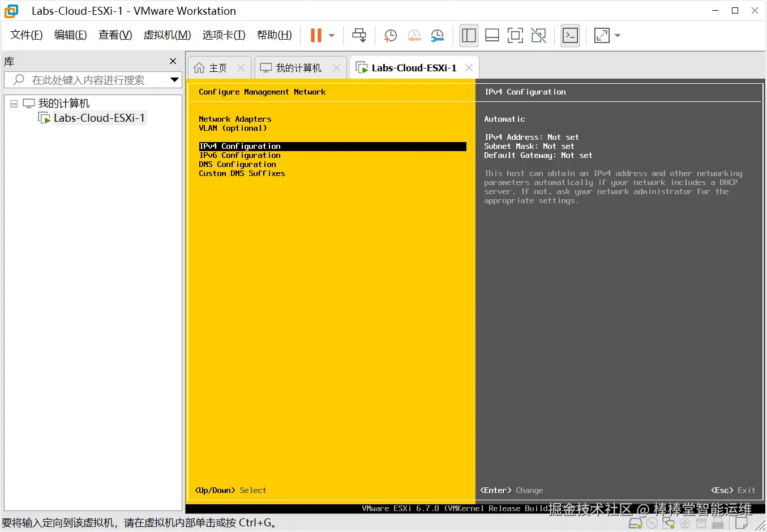The height and width of the screenshot is (532, 767).
Task: Select the Labs-Cloud-ESXi-1 tab
Action: click(414, 68)
